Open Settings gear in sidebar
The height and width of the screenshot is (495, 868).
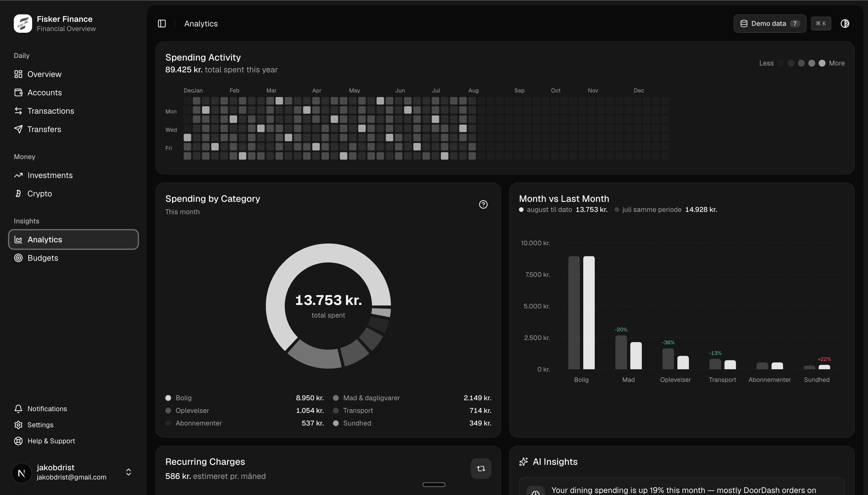pos(18,425)
